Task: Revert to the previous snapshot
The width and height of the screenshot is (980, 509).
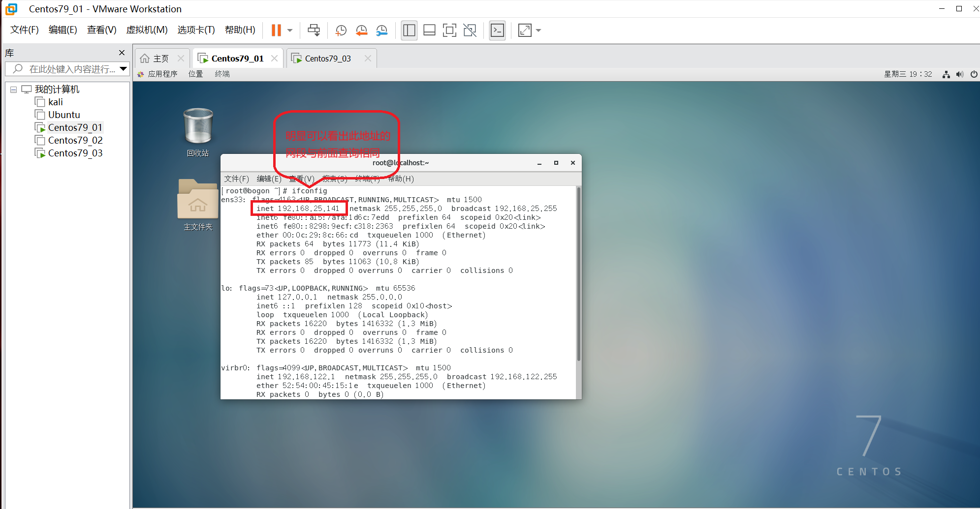Action: tap(361, 30)
